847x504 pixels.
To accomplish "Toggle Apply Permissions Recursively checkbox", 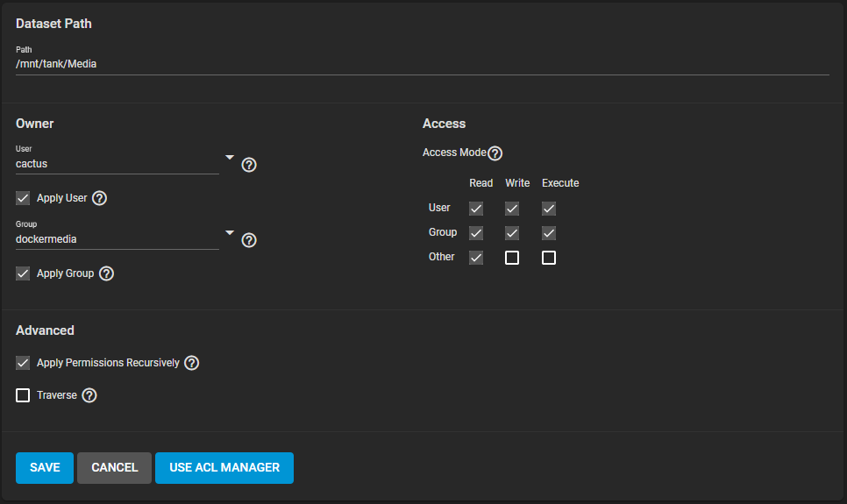I will coord(24,363).
